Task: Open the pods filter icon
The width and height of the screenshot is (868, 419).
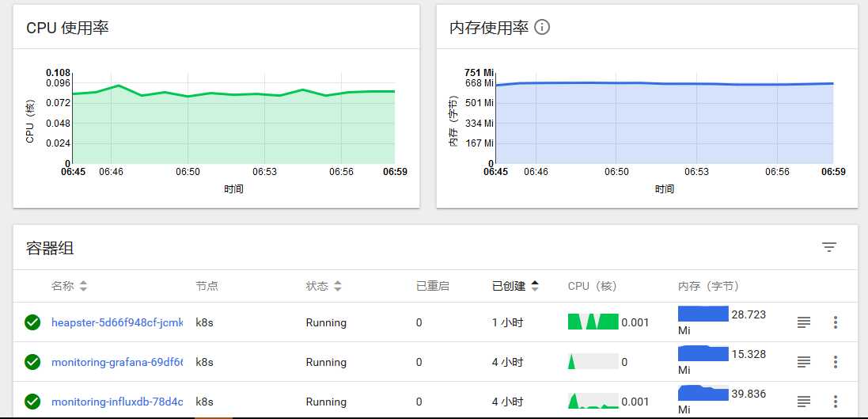Action: 828,247
